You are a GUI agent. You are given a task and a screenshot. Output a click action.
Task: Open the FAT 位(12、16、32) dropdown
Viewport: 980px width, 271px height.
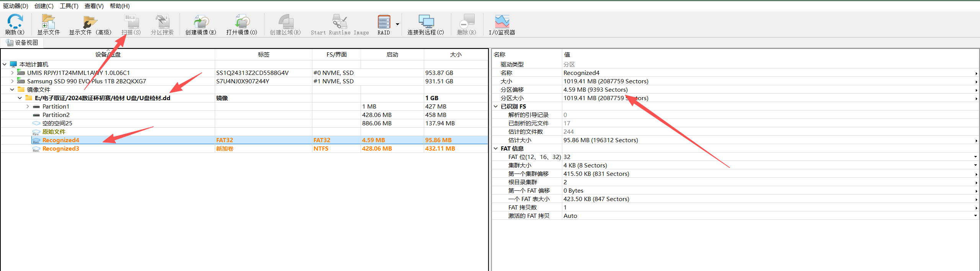point(975,157)
